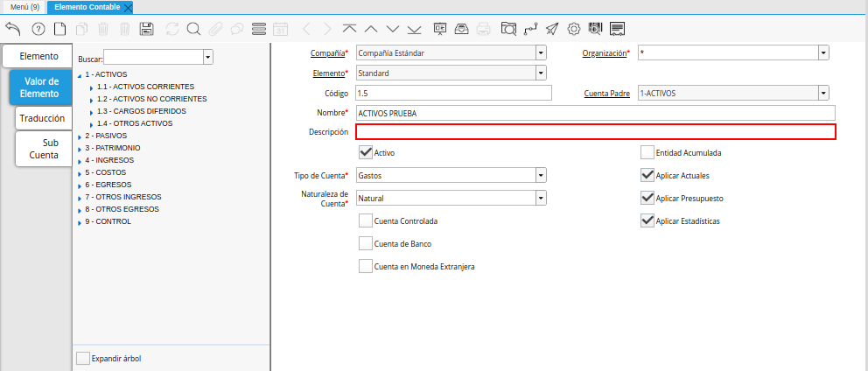Open the report presentation board icon
The height and width of the screenshot is (371, 868).
click(x=440, y=29)
